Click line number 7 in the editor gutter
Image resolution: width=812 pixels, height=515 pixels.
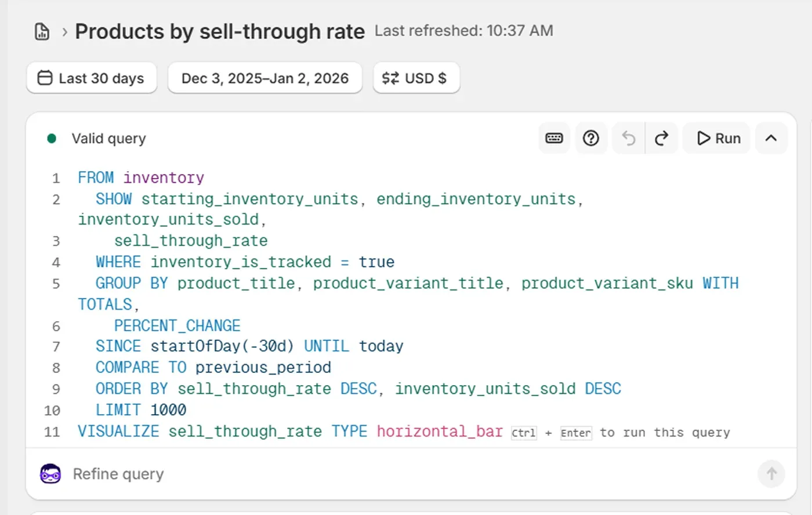[56, 346]
